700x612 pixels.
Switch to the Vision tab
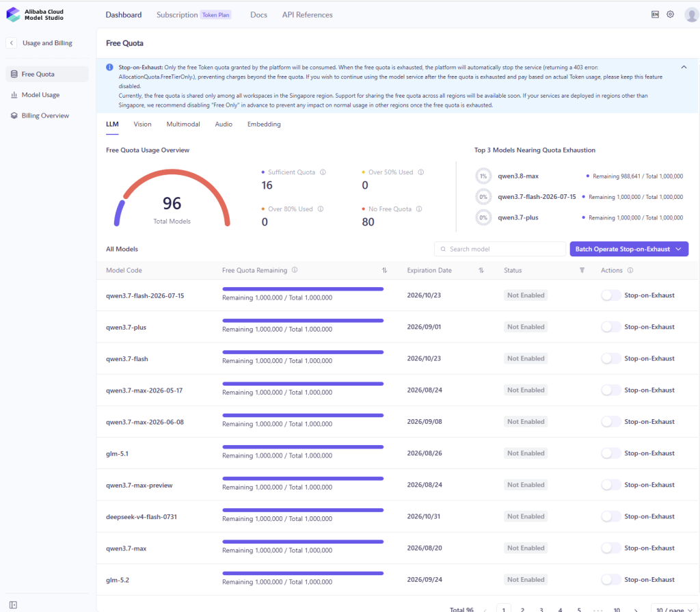coord(142,124)
